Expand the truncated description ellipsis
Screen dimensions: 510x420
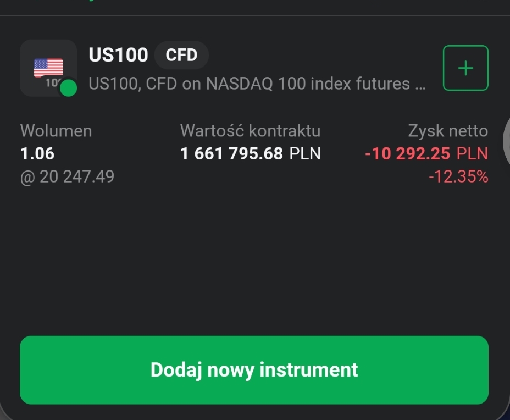click(420, 85)
